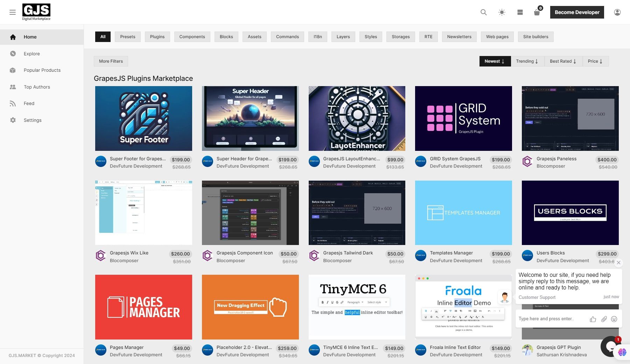Select the Newsletters category tab
The width and height of the screenshot is (630, 364).
point(459,37)
